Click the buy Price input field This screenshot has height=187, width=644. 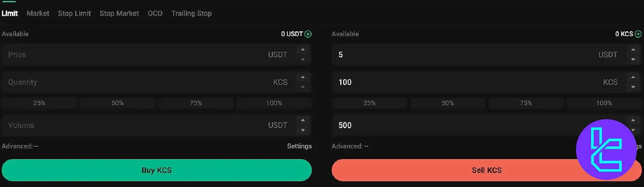click(136, 55)
